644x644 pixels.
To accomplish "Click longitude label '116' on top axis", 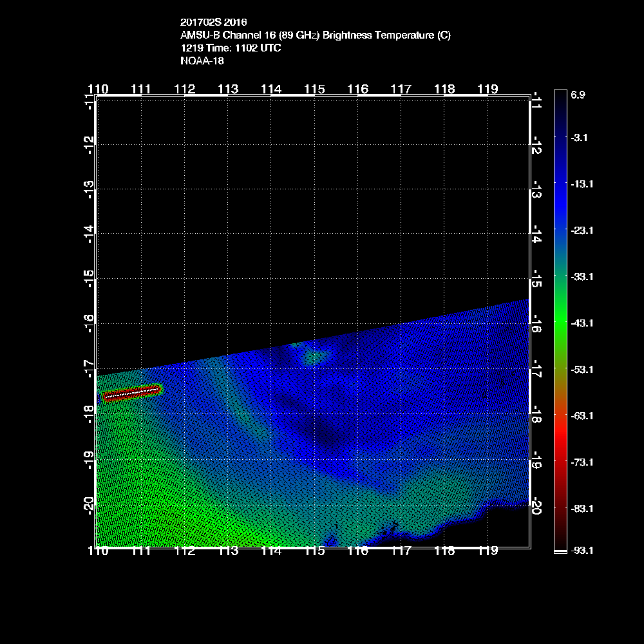I will [x=357, y=89].
